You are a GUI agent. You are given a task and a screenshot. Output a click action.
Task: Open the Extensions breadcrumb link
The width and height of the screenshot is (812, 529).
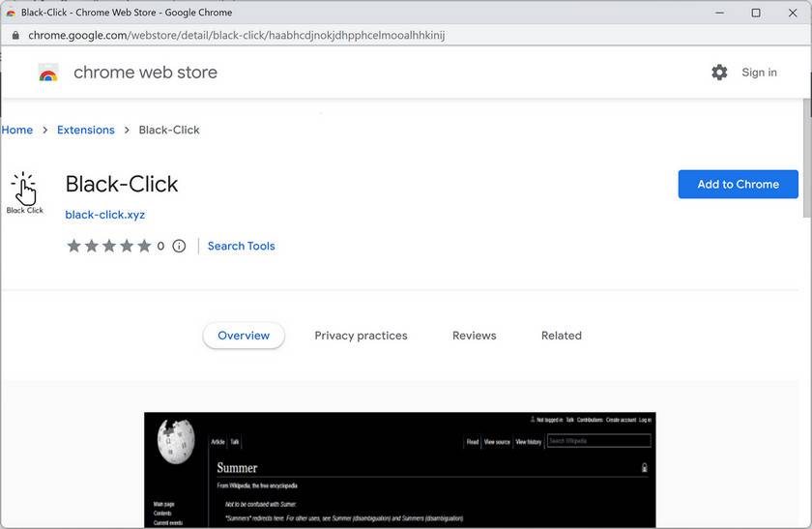[86, 130]
